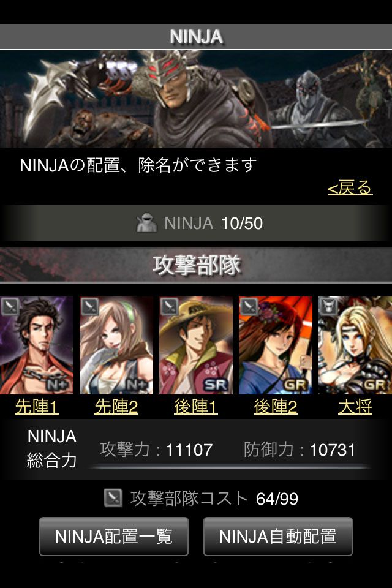Tap the sword icon on 後陣2 card
Screen dimensions: 392x588
click(x=249, y=306)
